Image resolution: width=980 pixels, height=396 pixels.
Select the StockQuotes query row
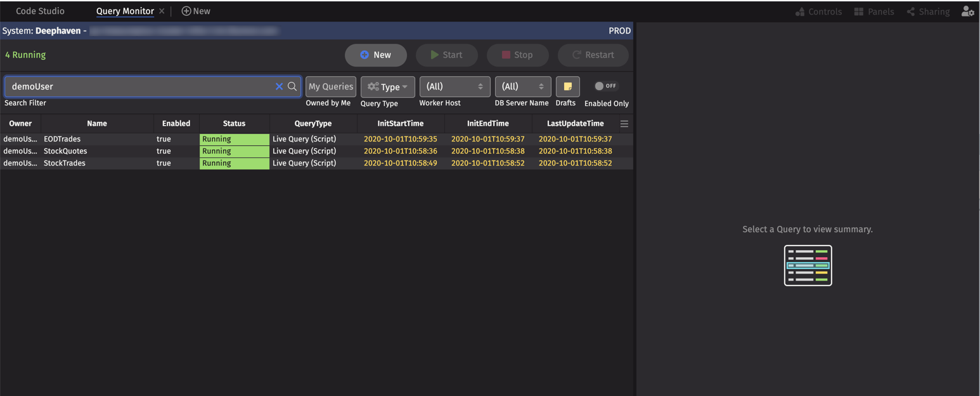316,151
